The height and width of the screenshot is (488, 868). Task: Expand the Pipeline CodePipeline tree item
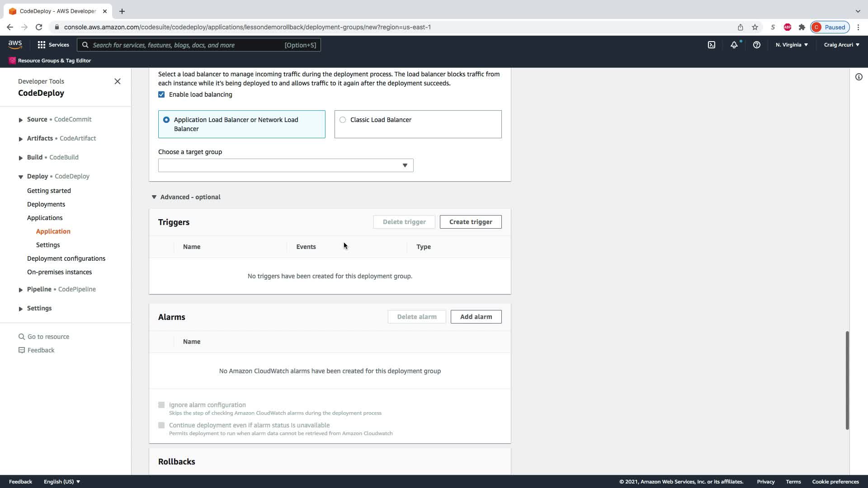(21, 290)
